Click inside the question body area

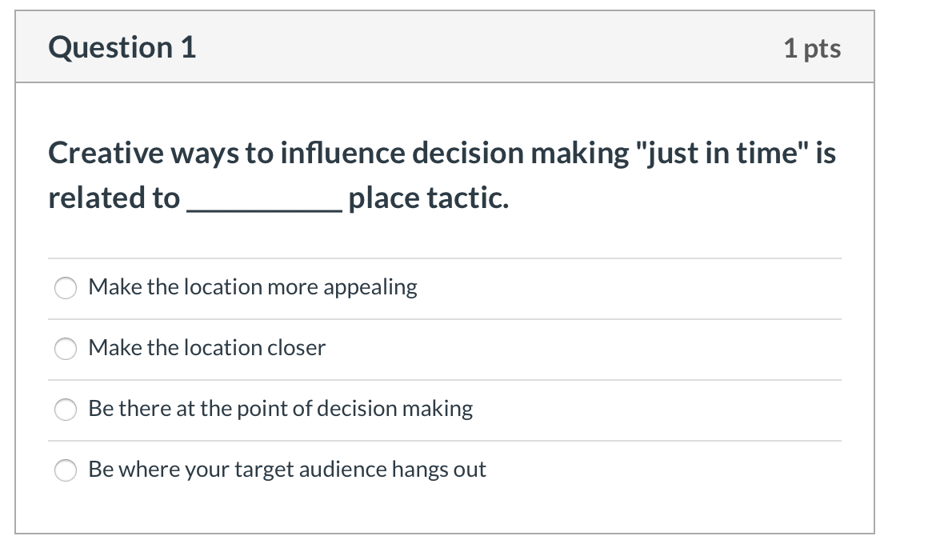[x=445, y=240]
